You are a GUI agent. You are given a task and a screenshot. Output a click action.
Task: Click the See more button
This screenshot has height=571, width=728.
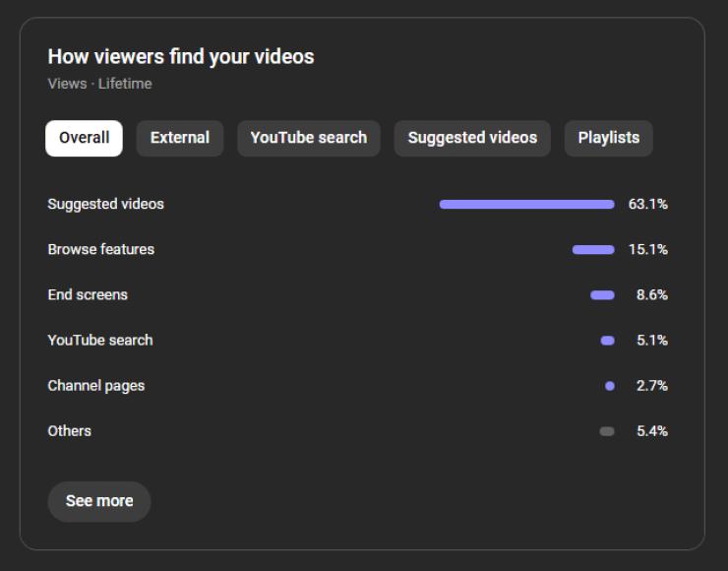tap(99, 501)
